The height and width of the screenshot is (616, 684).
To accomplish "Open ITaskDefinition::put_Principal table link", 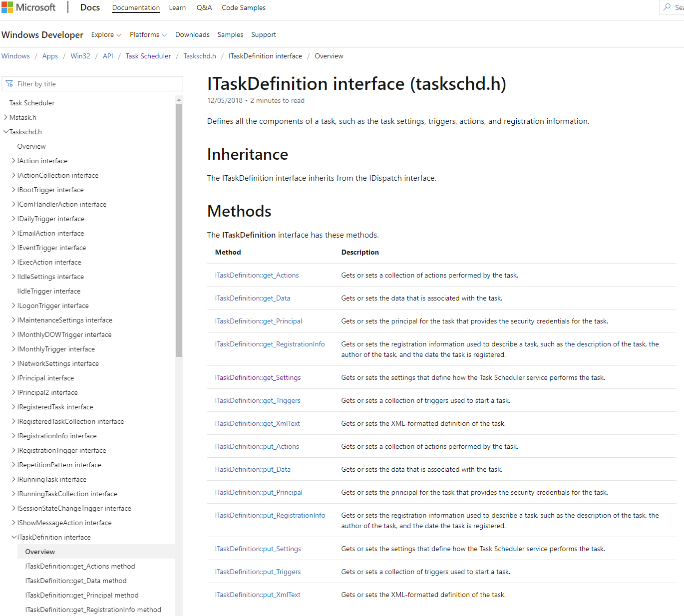I will click(259, 492).
